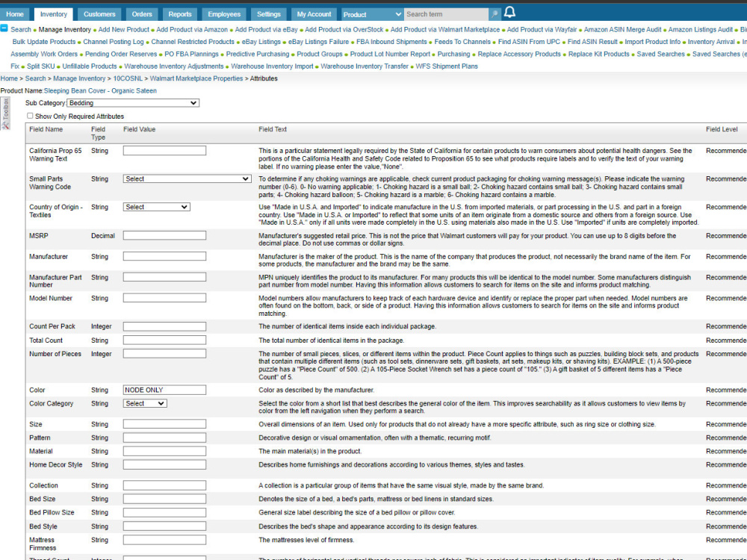Screen dimensions: 747x560
Task: Open the Orders tab
Action: point(142,14)
